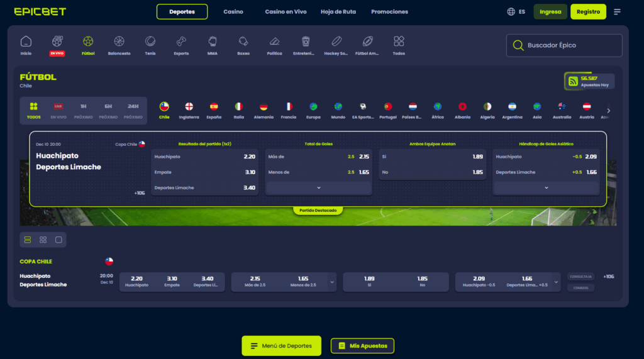Click the Ingresa login button
The width and height of the screenshot is (644, 359).
click(x=550, y=11)
